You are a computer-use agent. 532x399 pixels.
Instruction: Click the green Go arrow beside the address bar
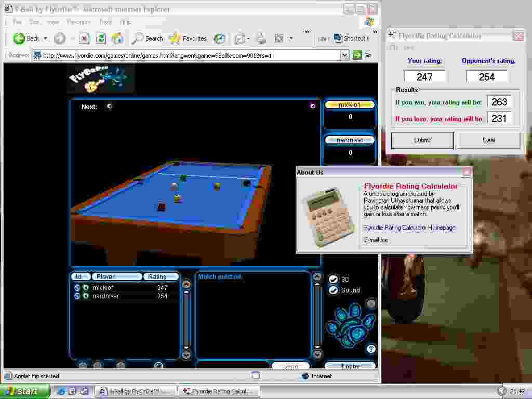click(357, 55)
